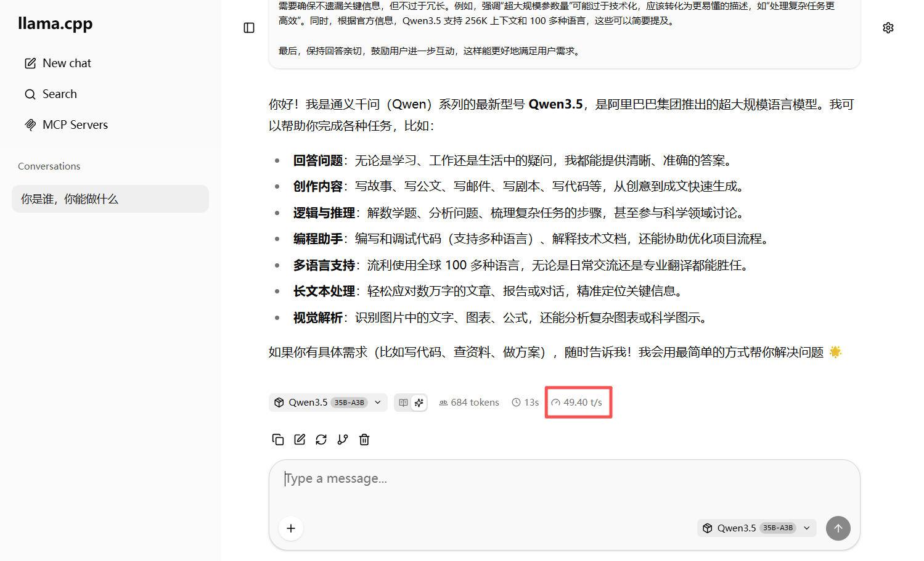Click the closing line starting "如果你有具体需求"
The width and height of the screenshot is (924, 561).
coord(555,352)
